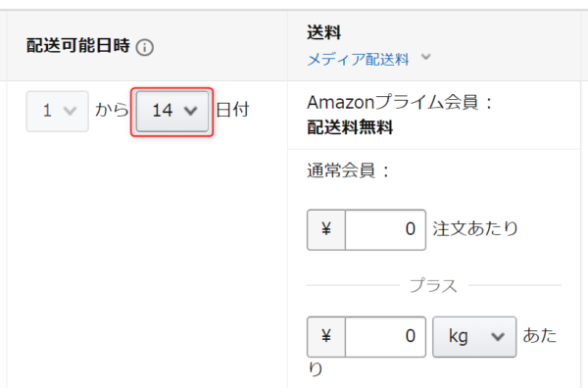The height and width of the screenshot is (388, 588).
Task: Select the 送料 column header
Action: (x=324, y=32)
